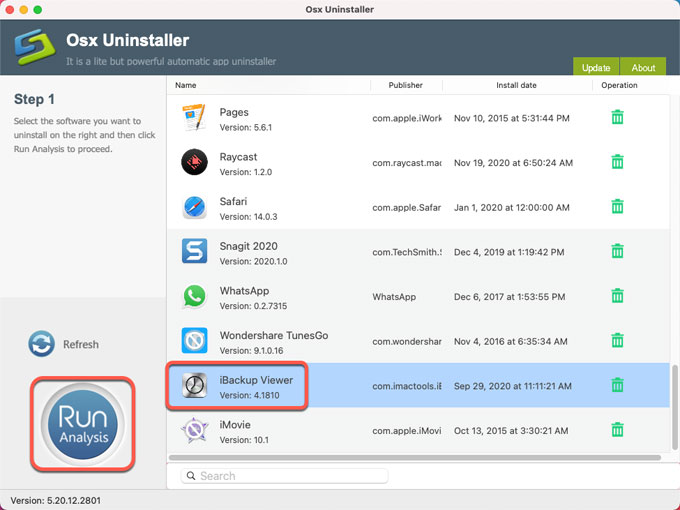Click 'Version: 1.2.0' under Raycast
Image resolution: width=680 pixels, height=510 pixels.
pyautogui.click(x=245, y=172)
